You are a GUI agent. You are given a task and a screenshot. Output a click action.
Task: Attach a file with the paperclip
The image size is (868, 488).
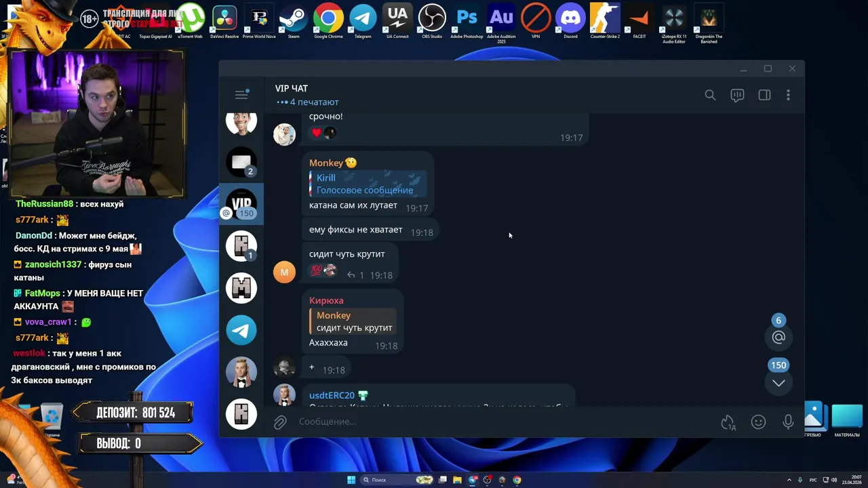[280, 423]
